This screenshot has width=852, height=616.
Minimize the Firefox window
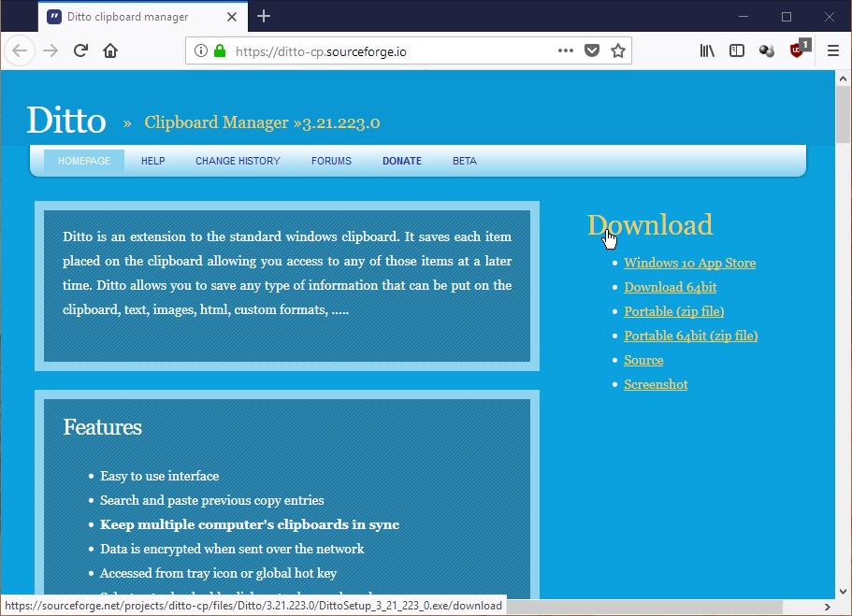tap(744, 16)
